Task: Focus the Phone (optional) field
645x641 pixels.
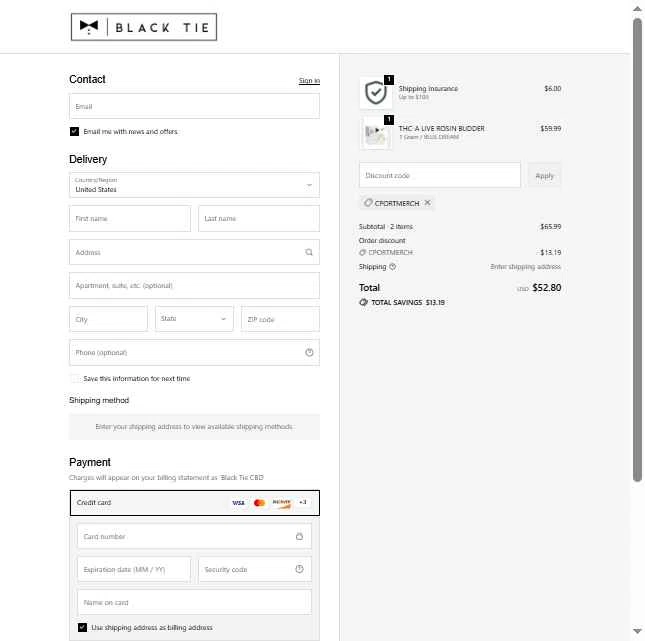Action: click(194, 353)
